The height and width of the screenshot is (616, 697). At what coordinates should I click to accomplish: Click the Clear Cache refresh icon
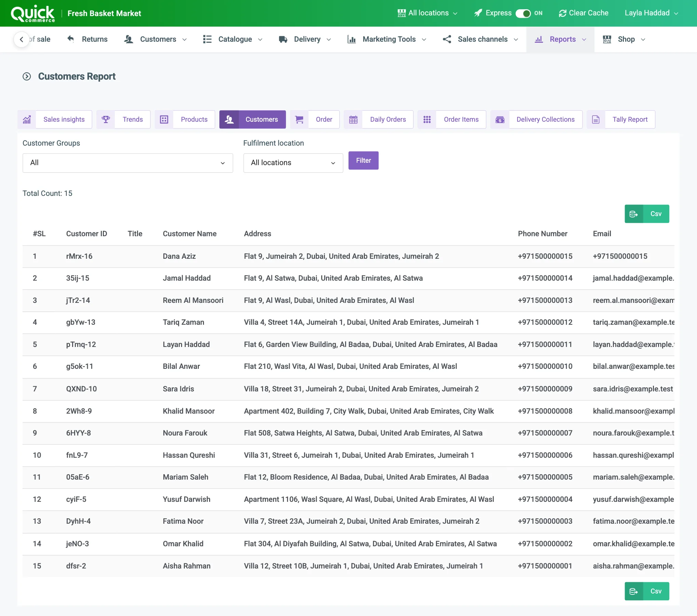(562, 13)
